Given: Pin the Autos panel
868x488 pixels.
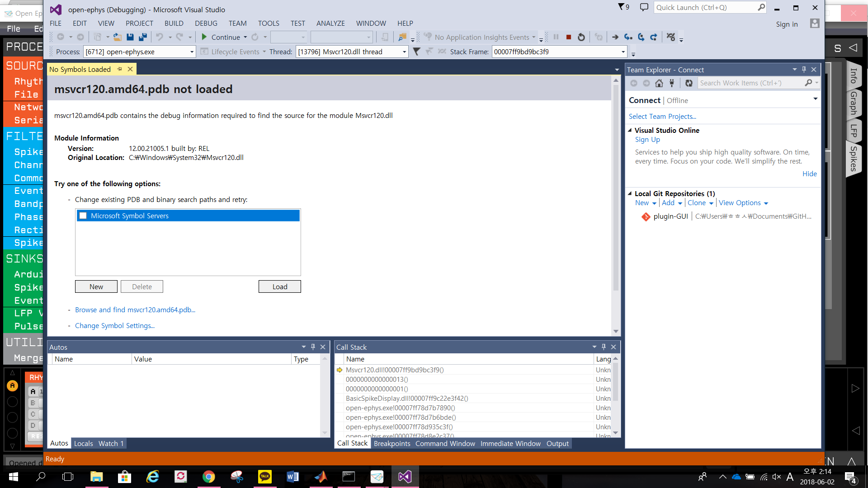Looking at the screenshot, I should (313, 347).
